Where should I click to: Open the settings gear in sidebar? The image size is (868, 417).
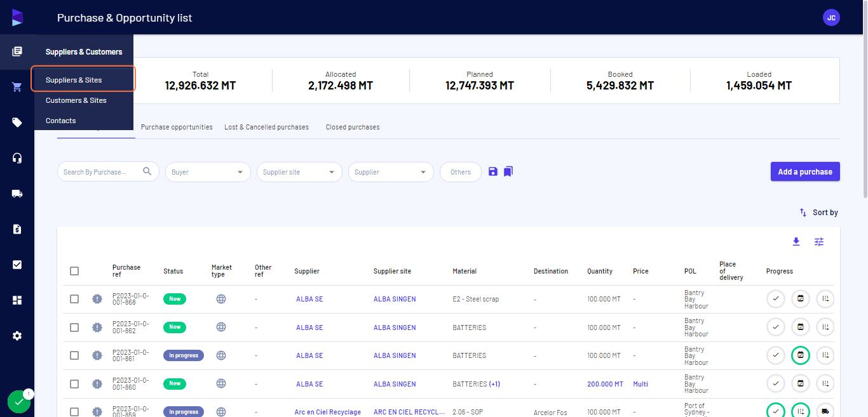pos(17,336)
